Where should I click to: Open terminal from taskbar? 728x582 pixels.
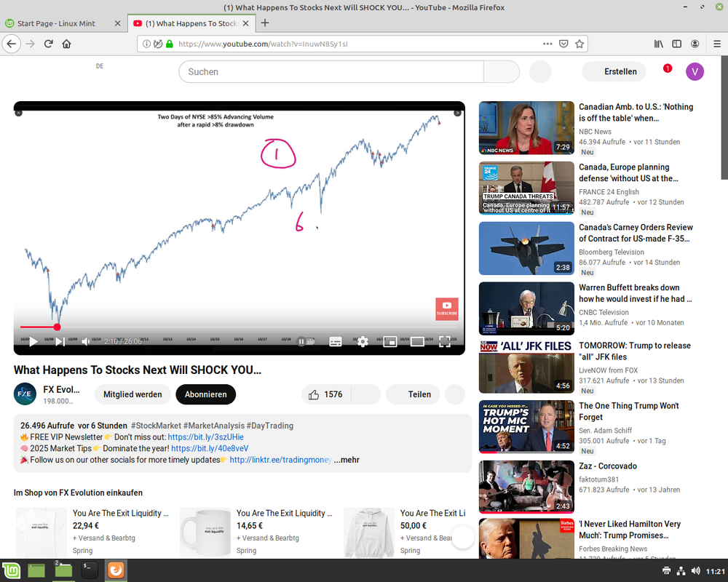click(x=90, y=570)
